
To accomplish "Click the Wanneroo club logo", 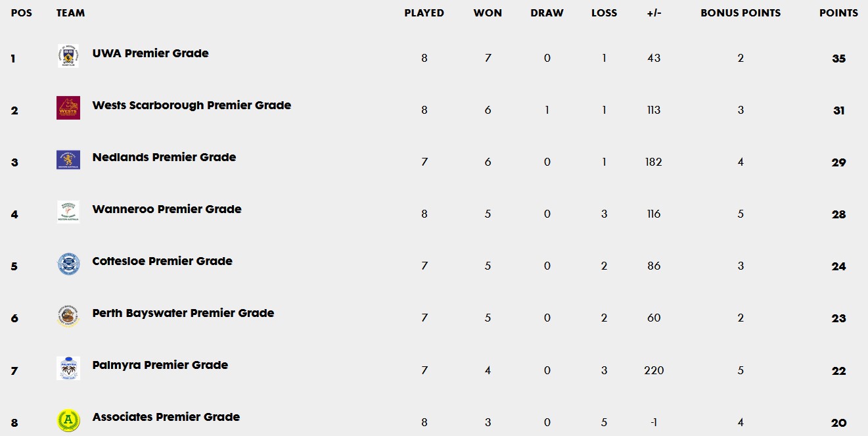I will tap(68, 212).
